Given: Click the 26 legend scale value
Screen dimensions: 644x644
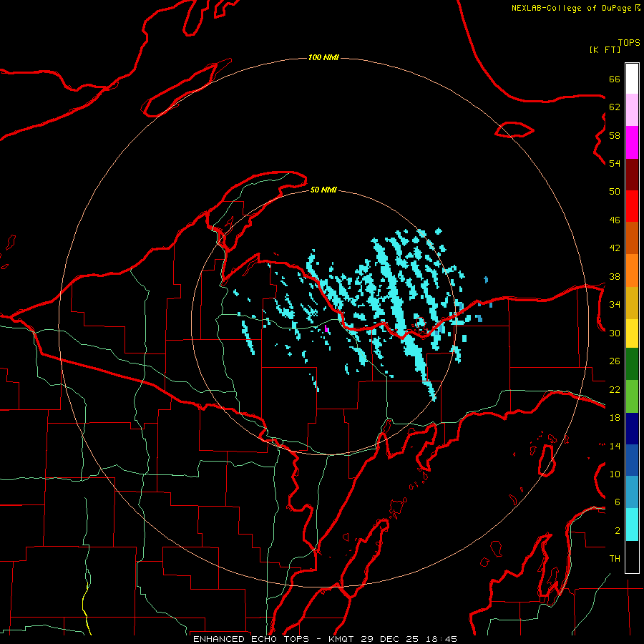Looking at the screenshot, I should [615, 361].
